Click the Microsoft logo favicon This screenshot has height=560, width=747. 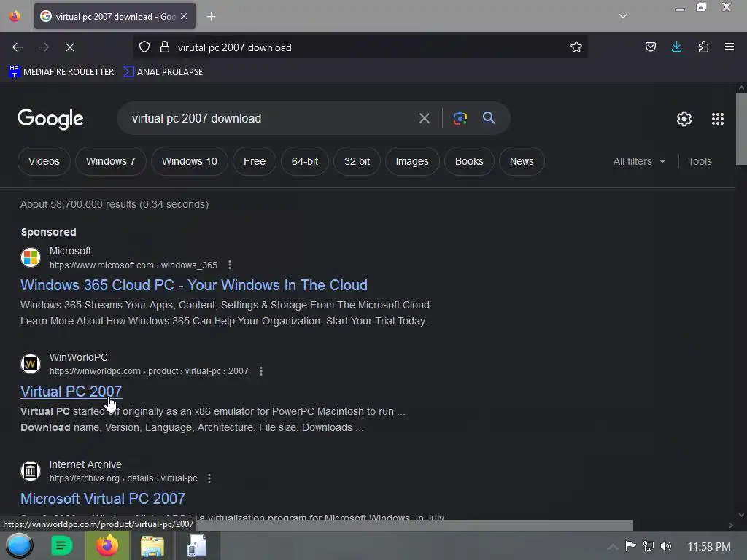[x=31, y=257]
